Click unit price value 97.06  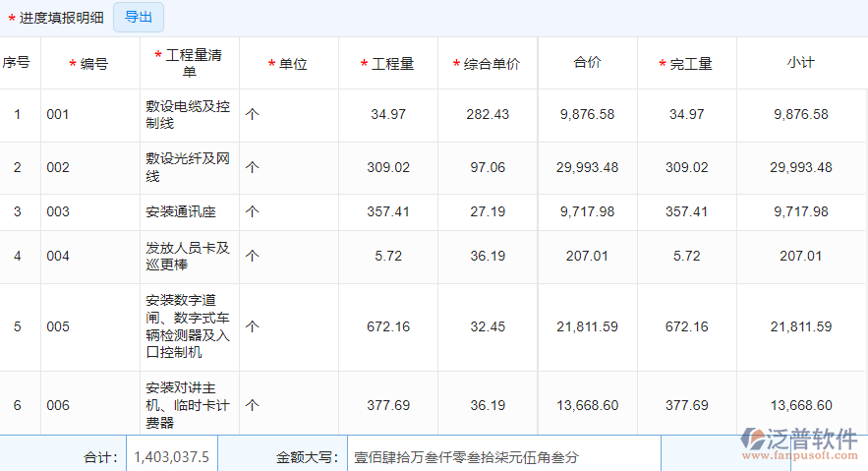[488, 167]
